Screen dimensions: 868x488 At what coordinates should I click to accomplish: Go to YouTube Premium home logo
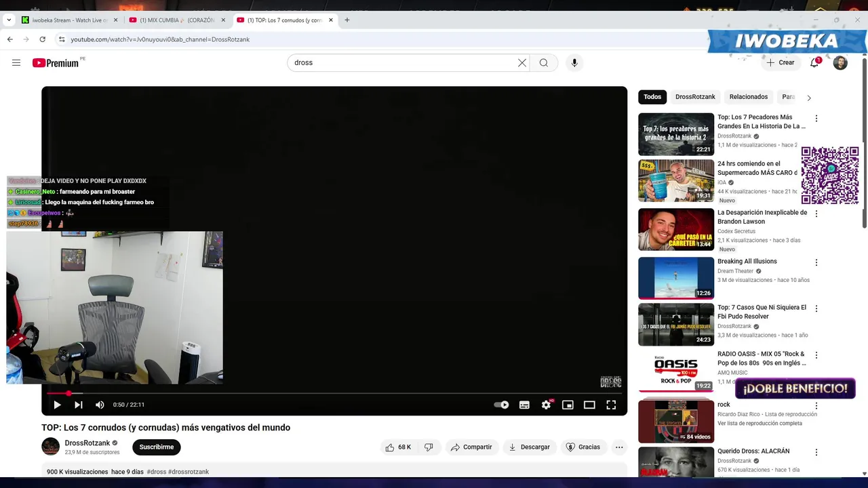(56, 63)
